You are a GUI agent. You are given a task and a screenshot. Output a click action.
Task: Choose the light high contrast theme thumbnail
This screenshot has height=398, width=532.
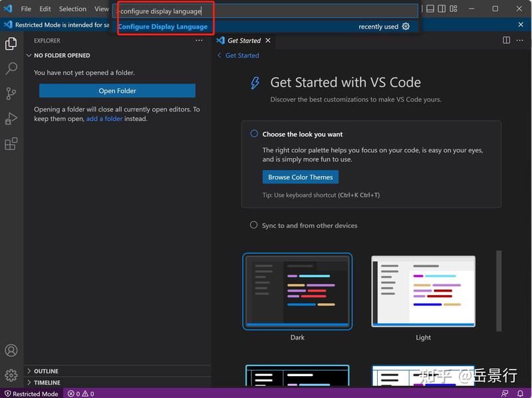423,375
